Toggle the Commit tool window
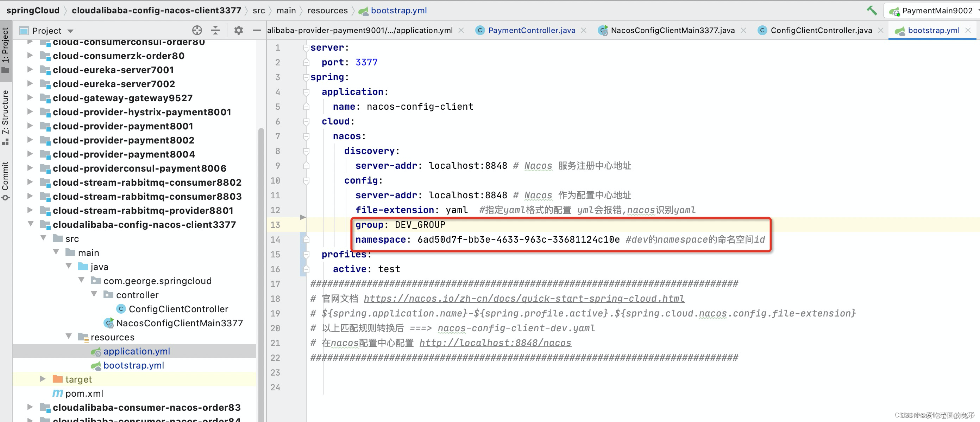The image size is (980, 422). tap(5, 181)
